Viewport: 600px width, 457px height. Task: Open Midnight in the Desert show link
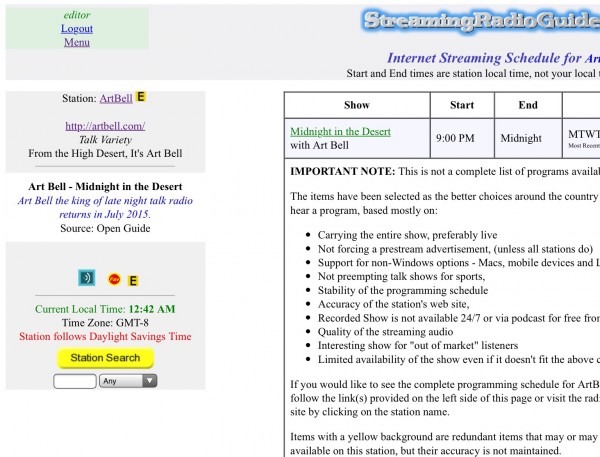340,131
